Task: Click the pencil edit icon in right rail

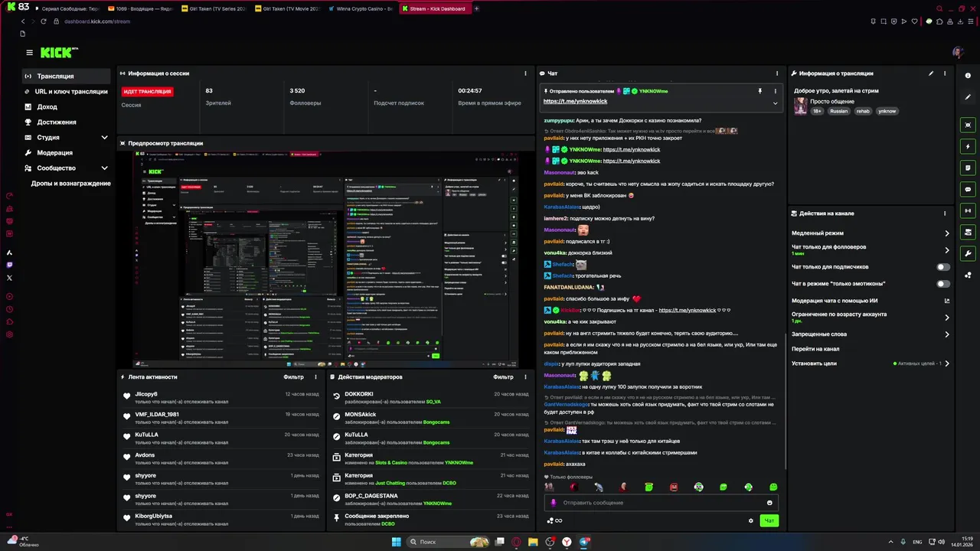Action: click(x=968, y=96)
